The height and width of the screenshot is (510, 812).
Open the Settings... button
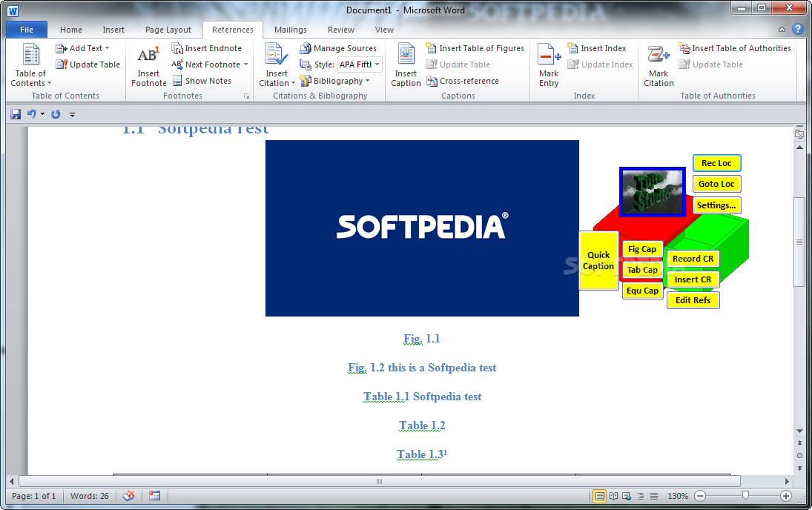(717, 205)
